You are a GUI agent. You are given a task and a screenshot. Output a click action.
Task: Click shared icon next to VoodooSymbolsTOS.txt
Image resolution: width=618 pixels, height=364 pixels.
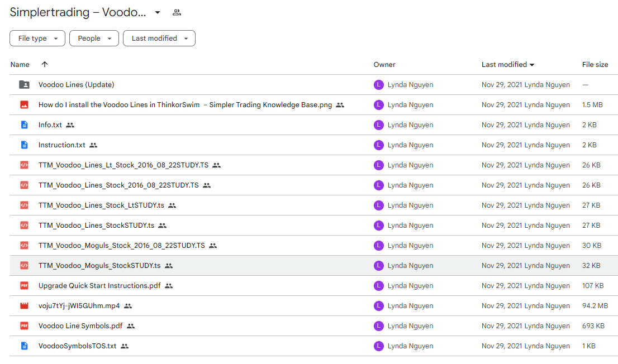[x=125, y=346]
